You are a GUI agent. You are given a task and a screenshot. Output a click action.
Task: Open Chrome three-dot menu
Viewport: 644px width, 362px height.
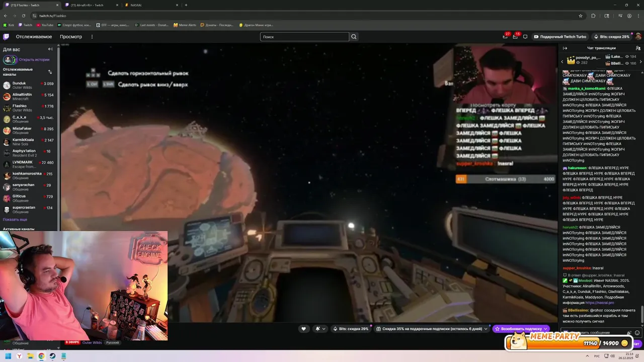click(637, 16)
